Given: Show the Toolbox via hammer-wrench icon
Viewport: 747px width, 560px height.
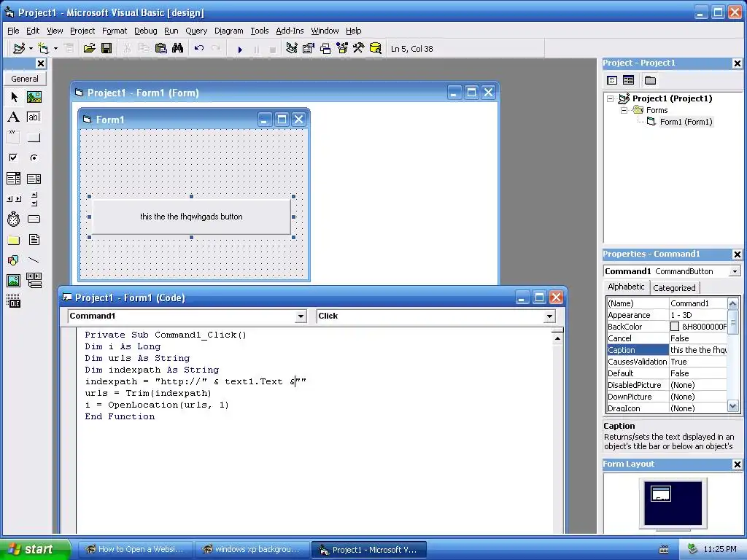Looking at the screenshot, I should 359,49.
